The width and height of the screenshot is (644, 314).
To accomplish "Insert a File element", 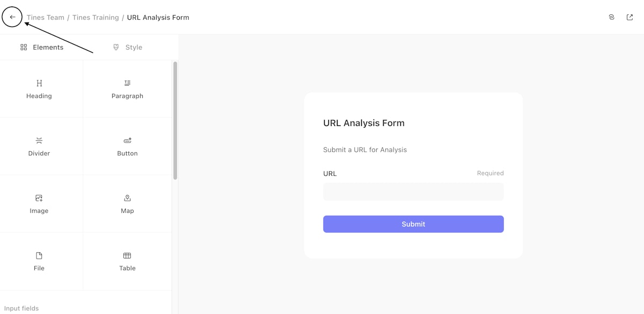I will (39, 261).
